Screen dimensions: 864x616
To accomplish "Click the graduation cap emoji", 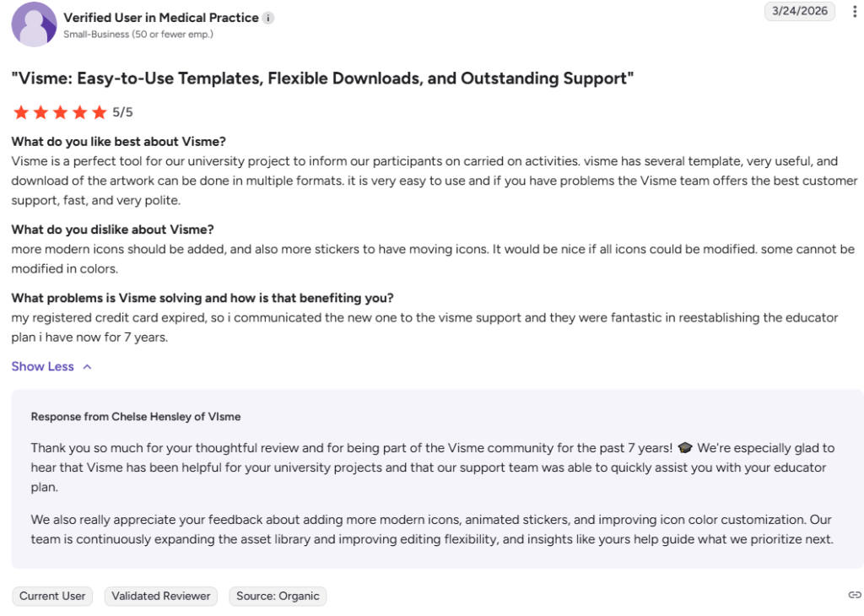I will click(685, 448).
